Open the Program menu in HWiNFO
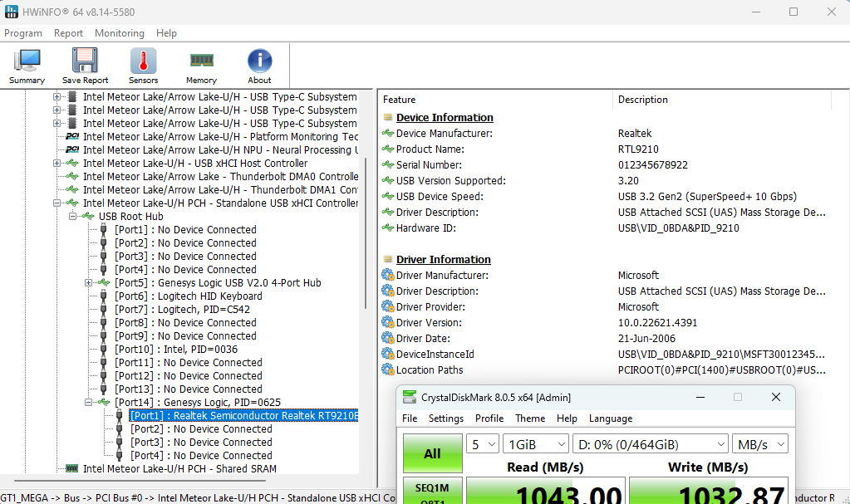The width and height of the screenshot is (850, 504). pyautogui.click(x=23, y=33)
